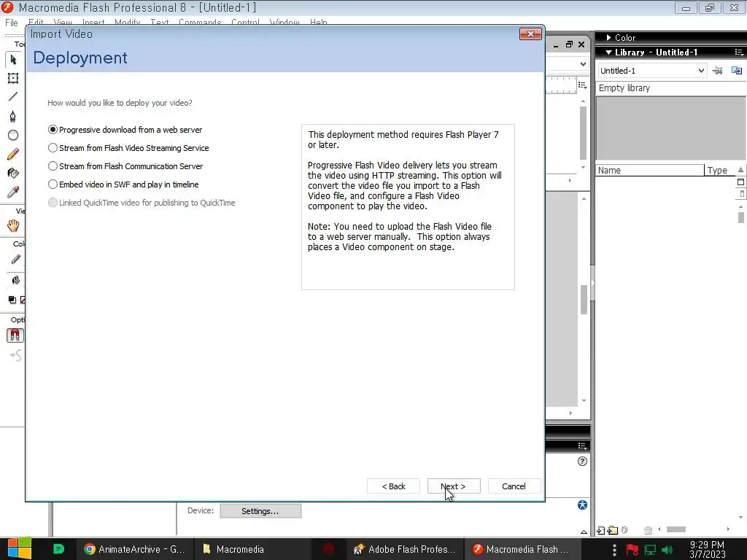Screen dimensions: 747x560
Task: Open the Untitled-1 library dropdown
Action: click(651, 71)
